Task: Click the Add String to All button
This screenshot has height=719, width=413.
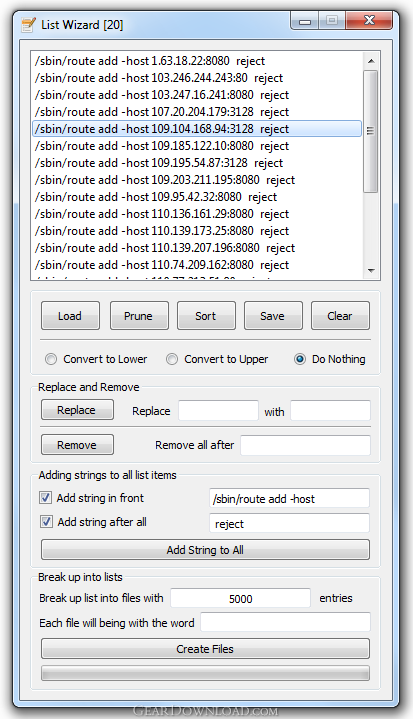Action: point(205,549)
